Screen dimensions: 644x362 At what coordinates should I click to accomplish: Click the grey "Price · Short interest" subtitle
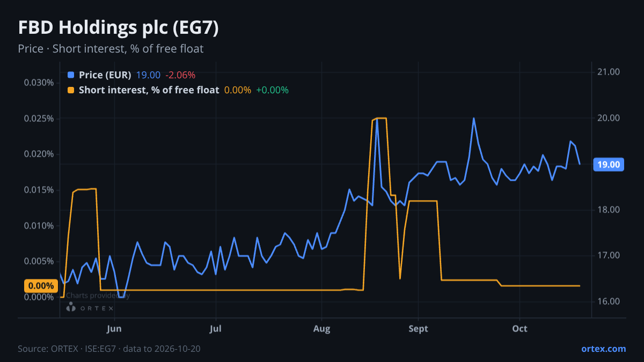coord(111,49)
